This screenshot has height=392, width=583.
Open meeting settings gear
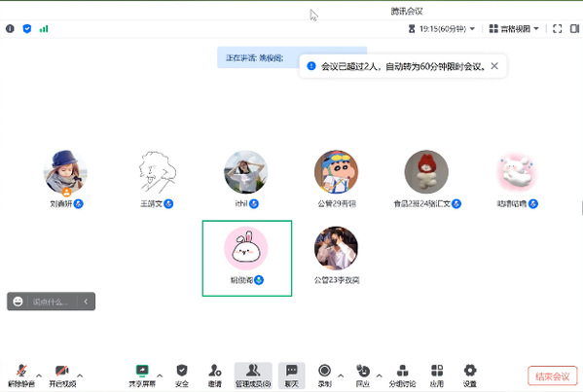click(470, 375)
